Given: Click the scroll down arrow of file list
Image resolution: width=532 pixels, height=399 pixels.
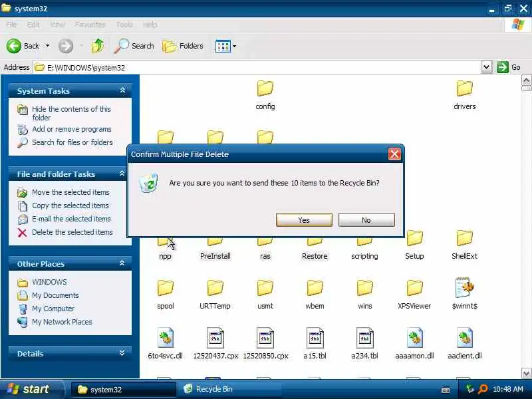Looking at the screenshot, I should pos(526,374).
